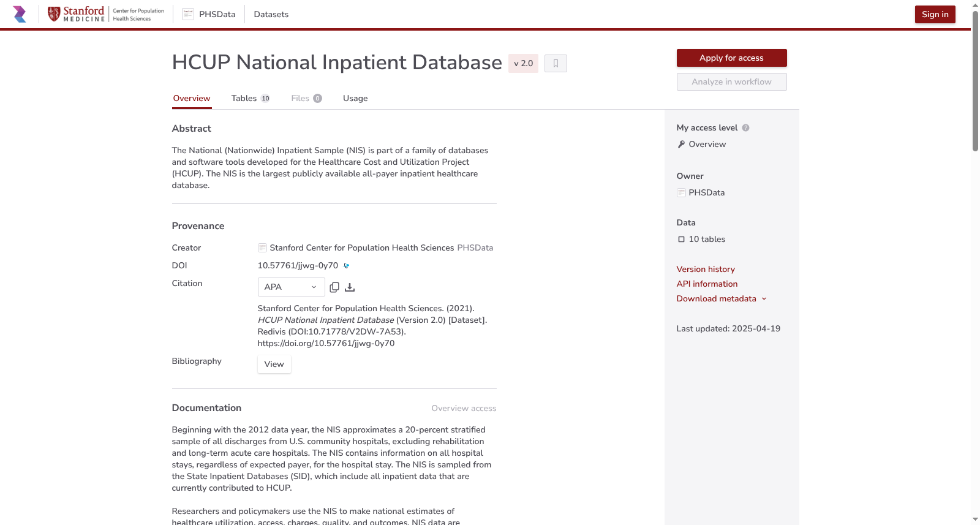Open API information link
Image resolution: width=980 pixels, height=525 pixels.
pos(707,284)
